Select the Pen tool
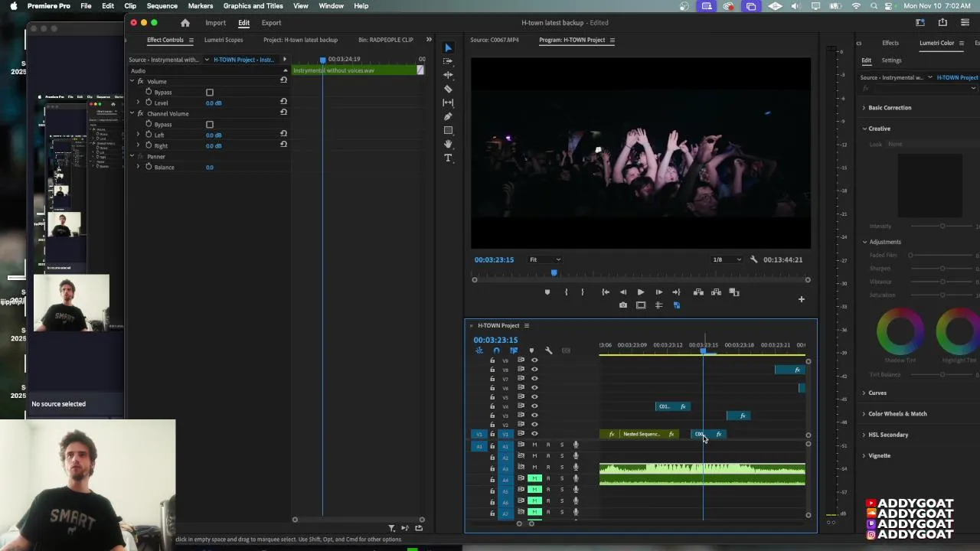The image size is (980, 551). click(x=449, y=116)
